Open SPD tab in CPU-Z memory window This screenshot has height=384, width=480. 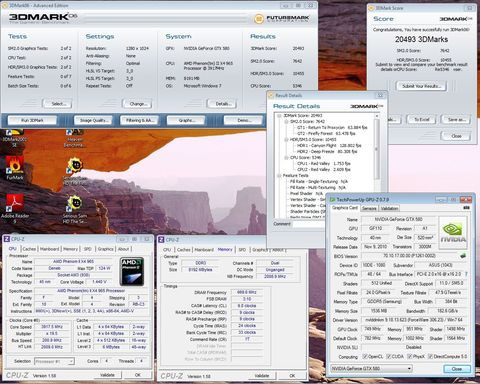click(242, 250)
